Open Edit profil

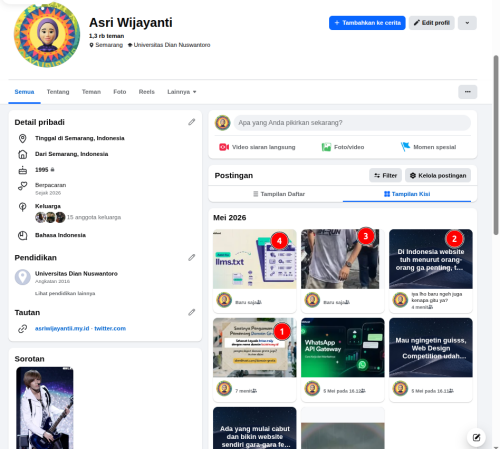click(x=432, y=23)
